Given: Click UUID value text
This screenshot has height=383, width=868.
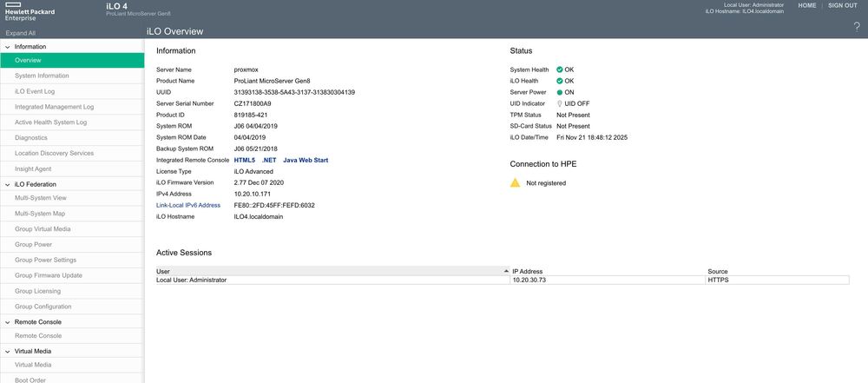Looking at the screenshot, I should click(x=294, y=93).
